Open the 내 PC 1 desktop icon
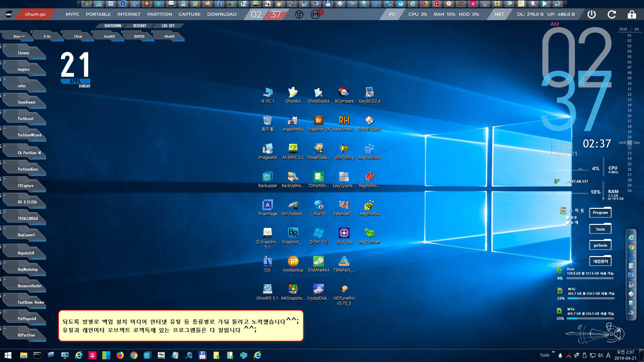The height and width of the screenshot is (362, 644). pyautogui.click(x=267, y=95)
